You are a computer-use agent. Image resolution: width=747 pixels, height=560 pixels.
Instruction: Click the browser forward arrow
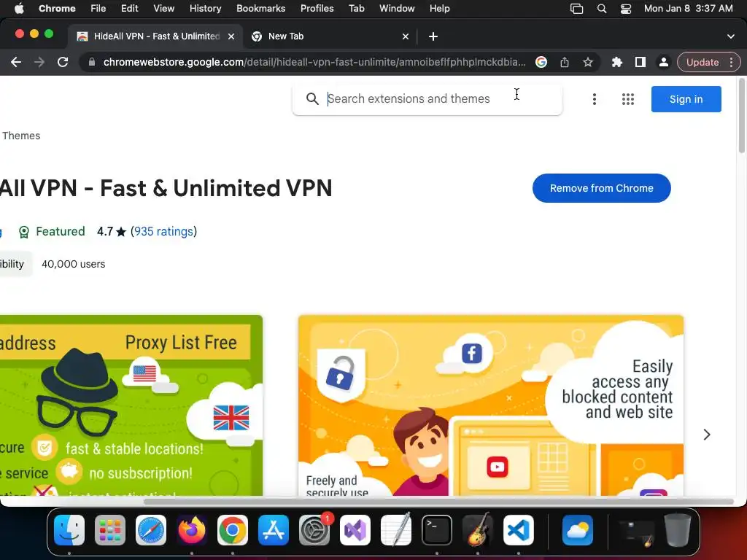tap(39, 63)
